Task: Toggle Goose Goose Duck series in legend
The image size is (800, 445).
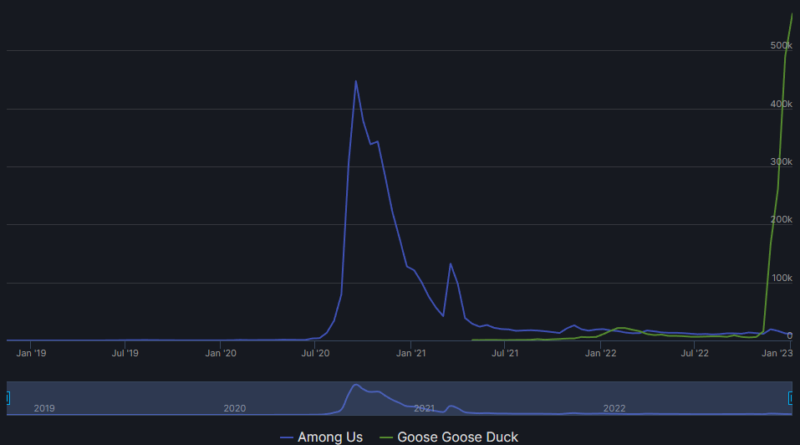Action: tap(457, 437)
